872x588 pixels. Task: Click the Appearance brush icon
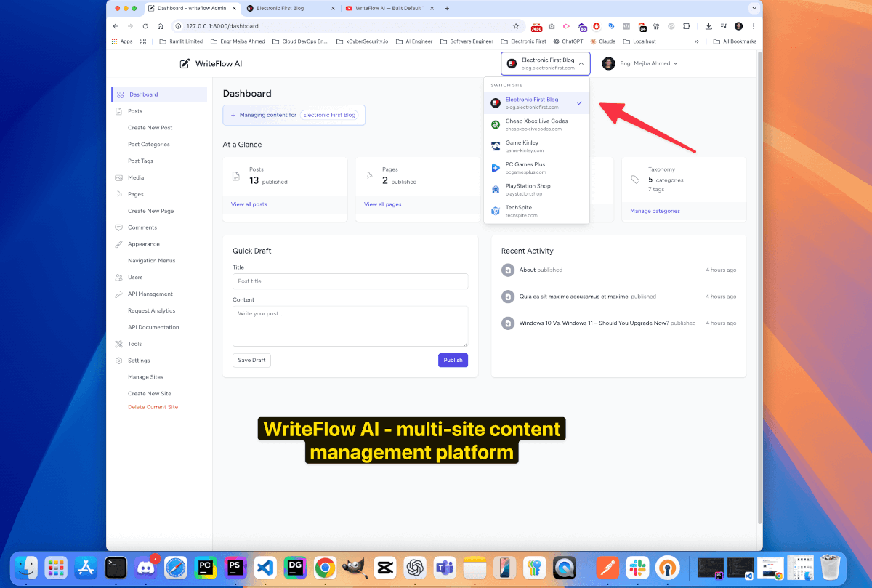pos(120,244)
